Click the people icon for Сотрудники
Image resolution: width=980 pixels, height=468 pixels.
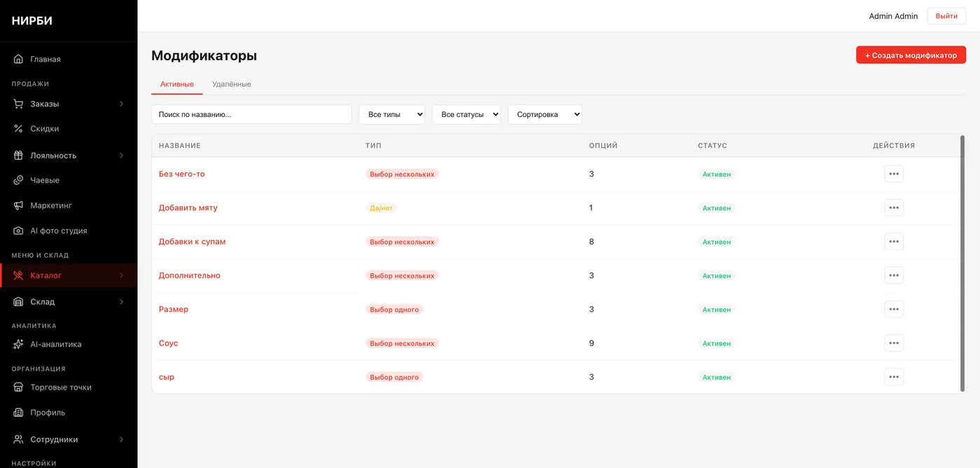click(19, 439)
